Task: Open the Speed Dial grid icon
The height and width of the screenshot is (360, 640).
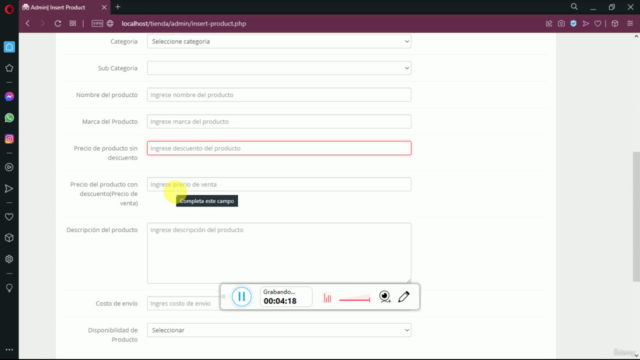Action: tap(73, 24)
